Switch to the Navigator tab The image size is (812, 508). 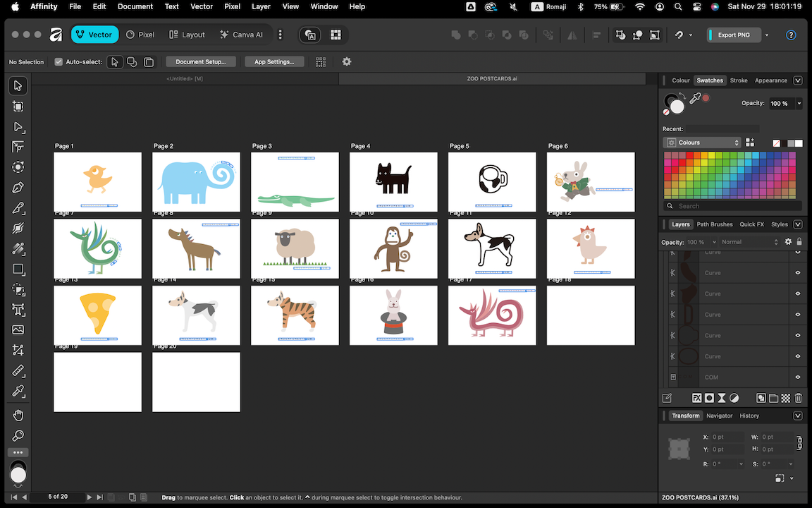click(x=719, y=416)
